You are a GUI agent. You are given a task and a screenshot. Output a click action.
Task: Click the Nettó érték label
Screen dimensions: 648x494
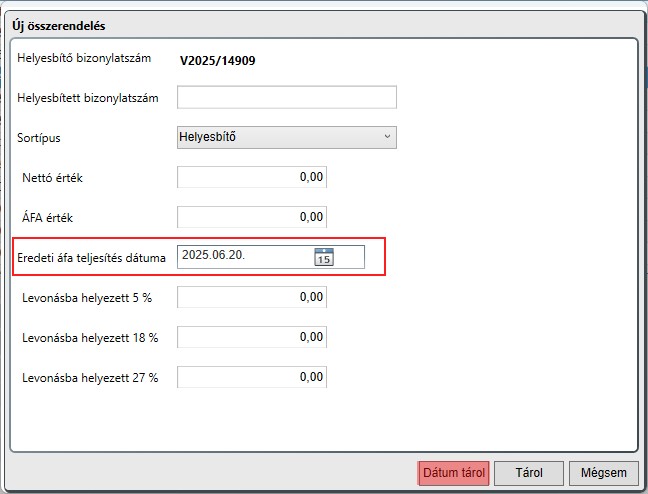point(52,178)
